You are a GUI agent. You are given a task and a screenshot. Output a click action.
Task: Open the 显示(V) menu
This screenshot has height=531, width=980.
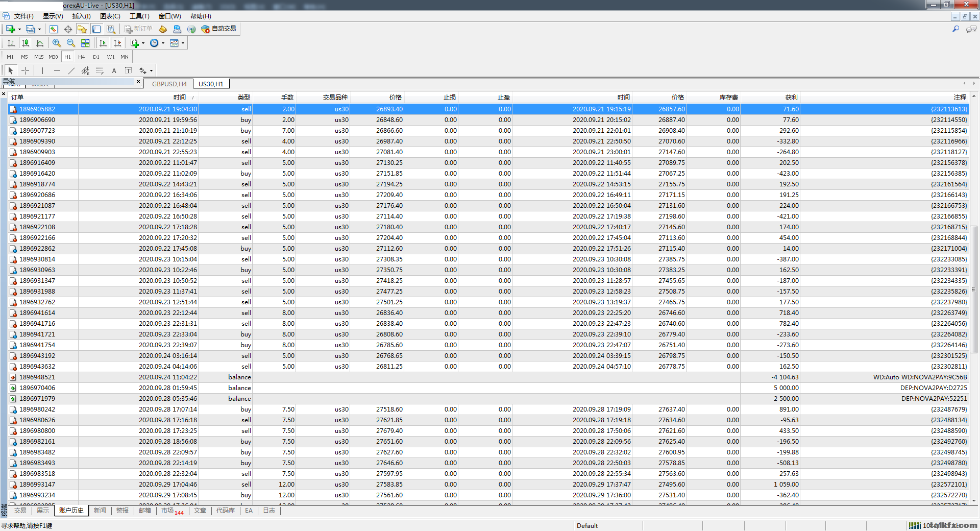(x=53, y=16)
